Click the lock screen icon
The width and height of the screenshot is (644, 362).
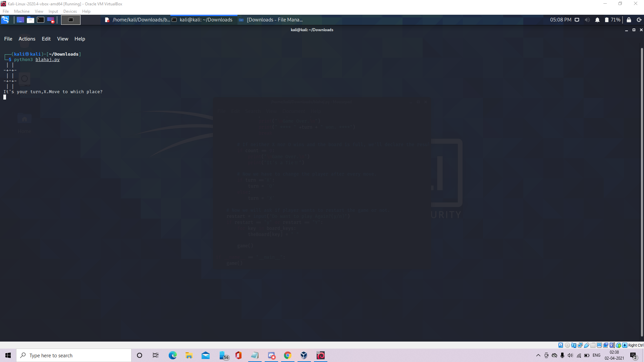(629, 20)
